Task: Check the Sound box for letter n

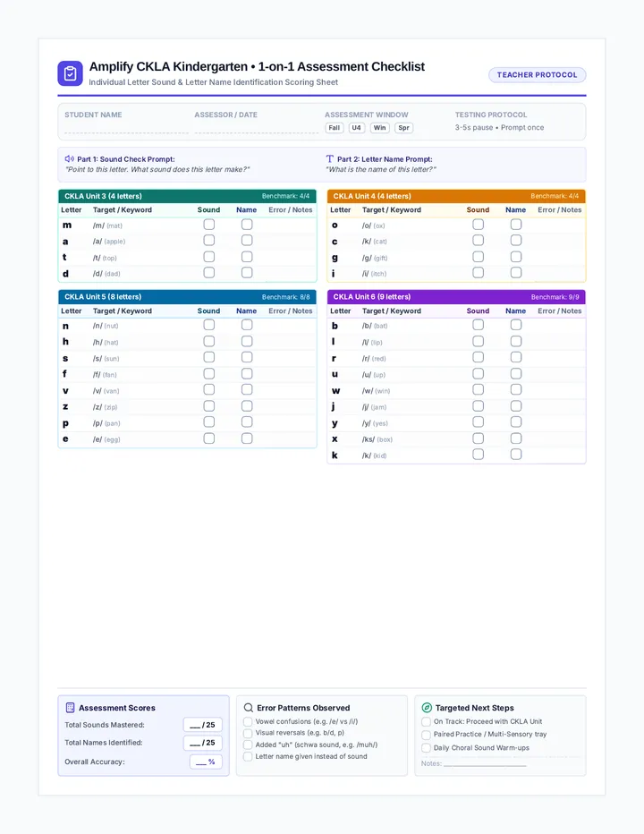Action: (x=209, y=325)
